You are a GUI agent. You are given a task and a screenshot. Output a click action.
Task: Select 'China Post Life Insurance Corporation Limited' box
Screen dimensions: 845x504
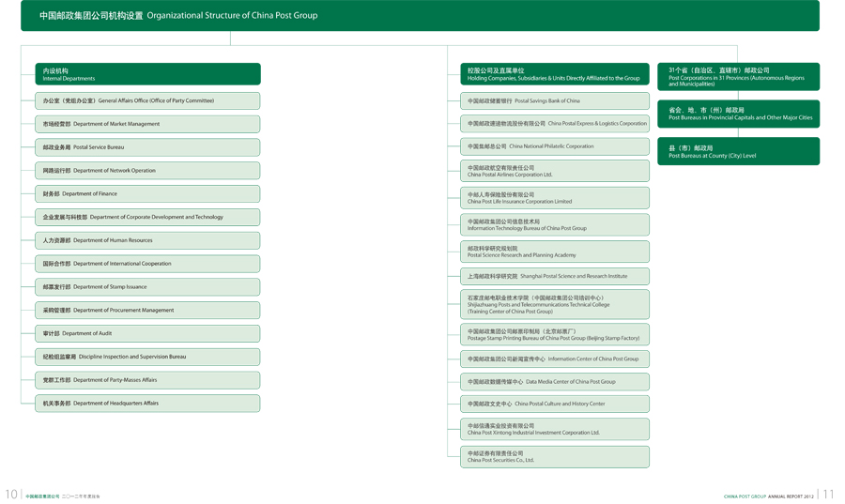click(x=555, y=198)
